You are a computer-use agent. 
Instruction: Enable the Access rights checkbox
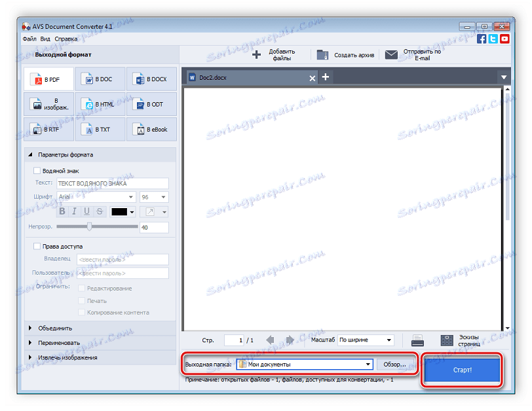[37, 246]
